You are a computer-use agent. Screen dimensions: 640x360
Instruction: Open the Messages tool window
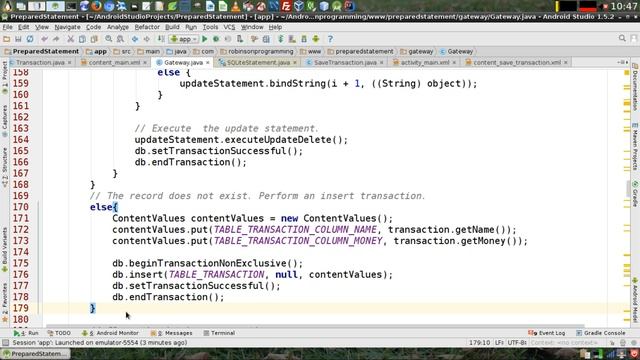(x=171, y=333)
